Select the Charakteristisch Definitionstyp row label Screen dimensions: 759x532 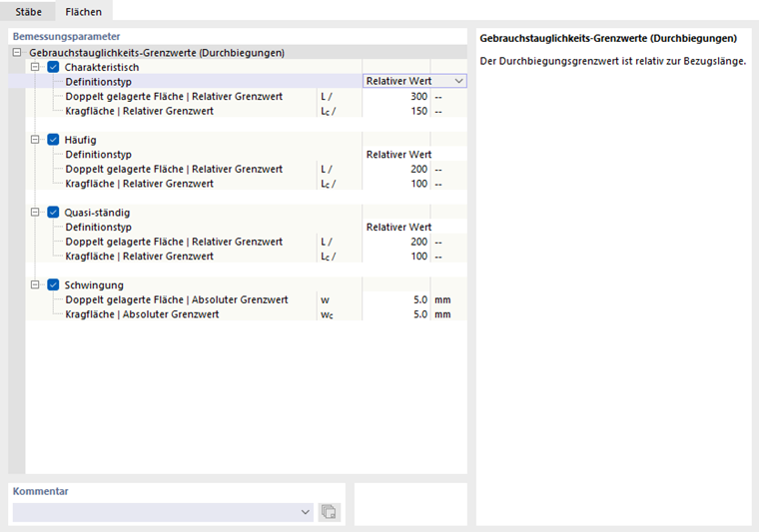[x=98, y=82]
